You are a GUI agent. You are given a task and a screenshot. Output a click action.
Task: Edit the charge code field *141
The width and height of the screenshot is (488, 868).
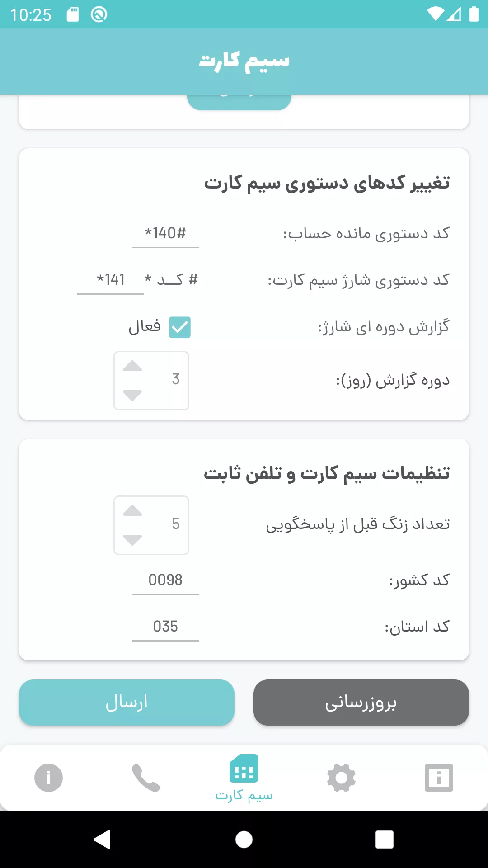[111, 280]
